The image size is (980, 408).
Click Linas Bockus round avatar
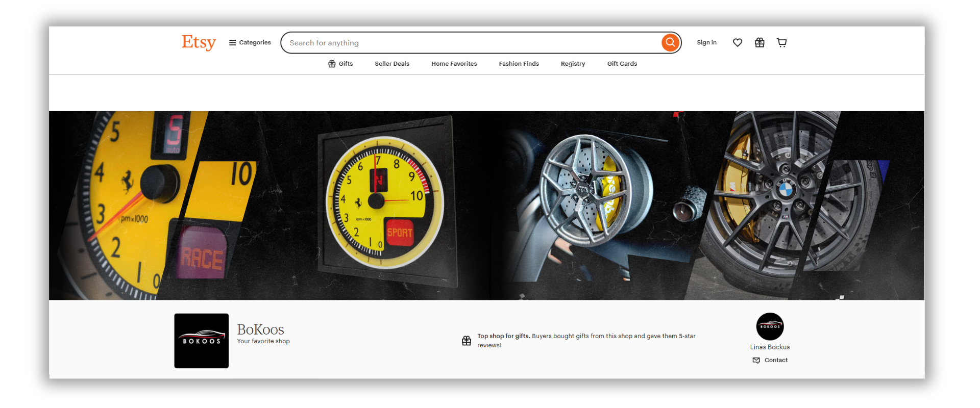coord(770,326)
